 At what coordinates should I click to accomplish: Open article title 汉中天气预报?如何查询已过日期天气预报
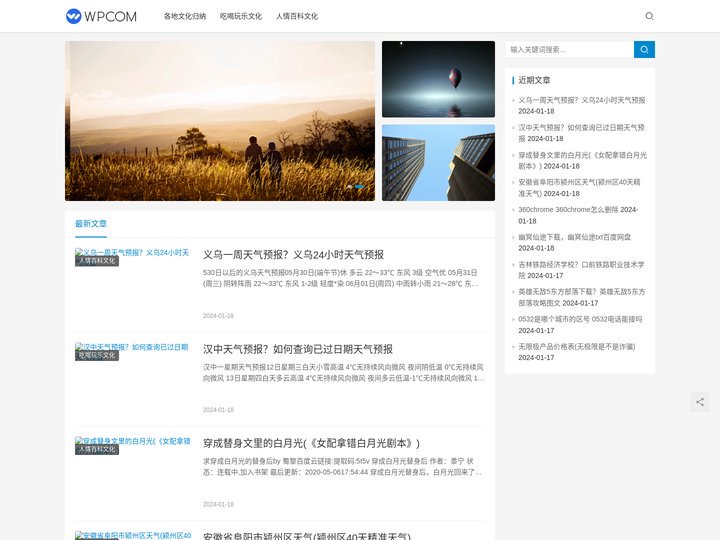(x=298, y=349)
